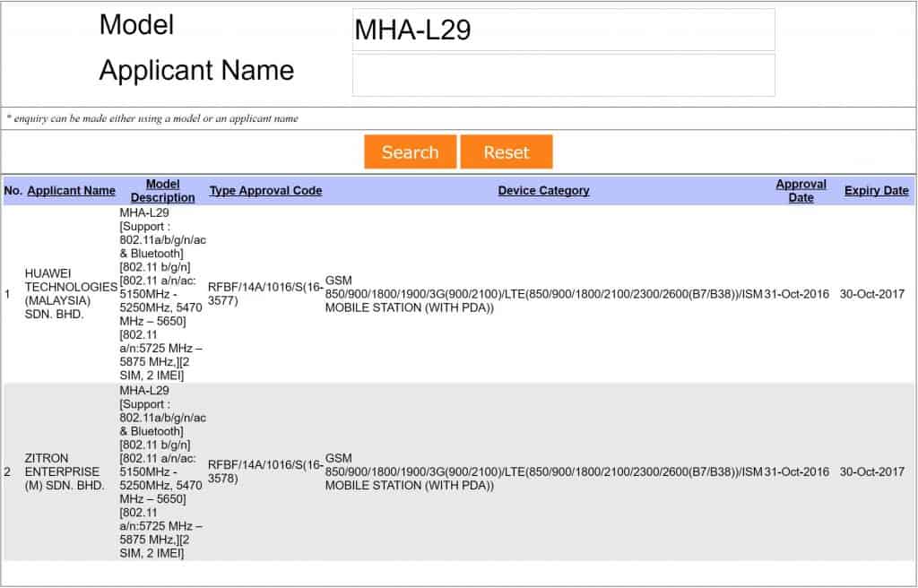Click the 30-Oct-2017 expiry date in row 2

pos(871,471)
